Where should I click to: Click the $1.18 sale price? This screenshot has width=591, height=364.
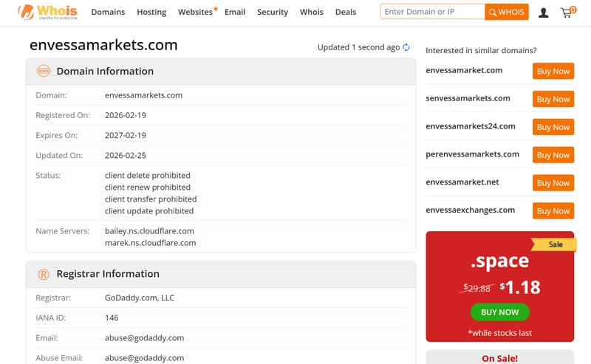pos(520,287)
